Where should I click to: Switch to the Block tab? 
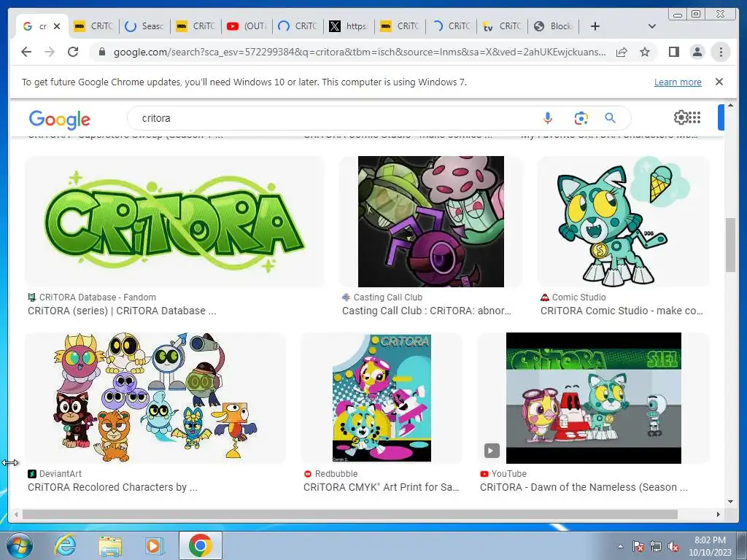coord(554,26)
